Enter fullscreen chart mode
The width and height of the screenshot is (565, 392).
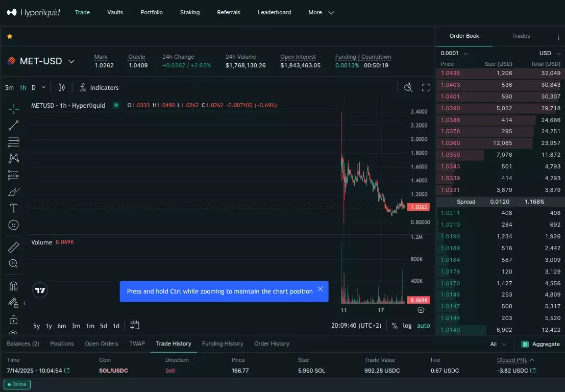[426, 88]
